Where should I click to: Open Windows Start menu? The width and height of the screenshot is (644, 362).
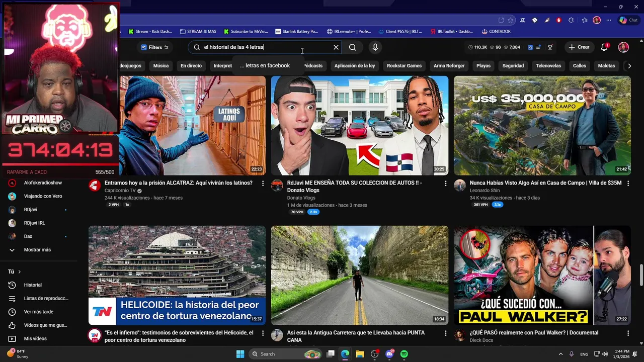pos(240,354)
